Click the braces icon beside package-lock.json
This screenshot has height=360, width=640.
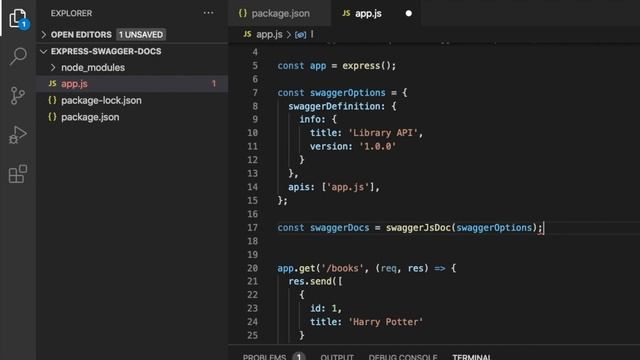[52, 100]
